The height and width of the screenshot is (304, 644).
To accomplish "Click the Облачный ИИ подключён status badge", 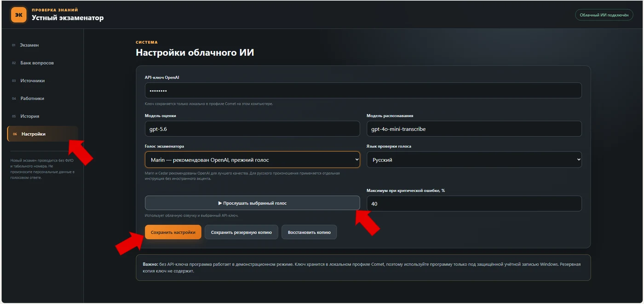I will tap(604, 15).
